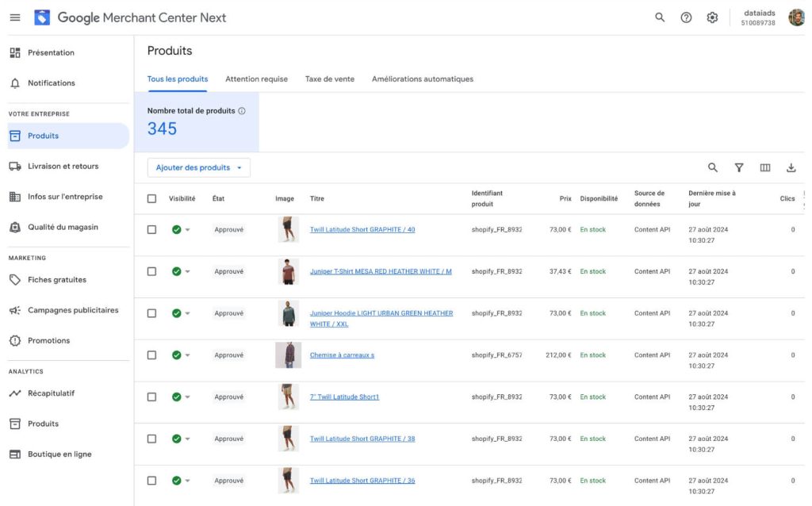Download the product list via download icon
812x506 pixels.
click(791, 168)
